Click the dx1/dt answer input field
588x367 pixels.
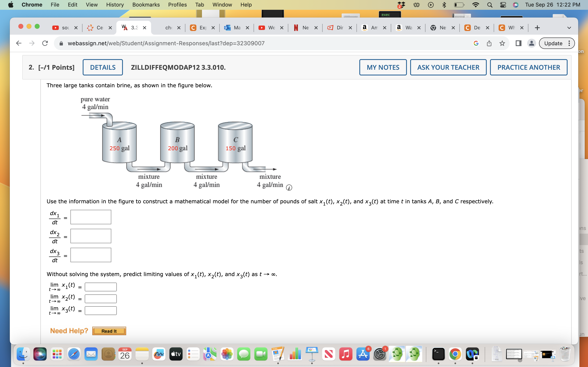(x=90, y=217)
